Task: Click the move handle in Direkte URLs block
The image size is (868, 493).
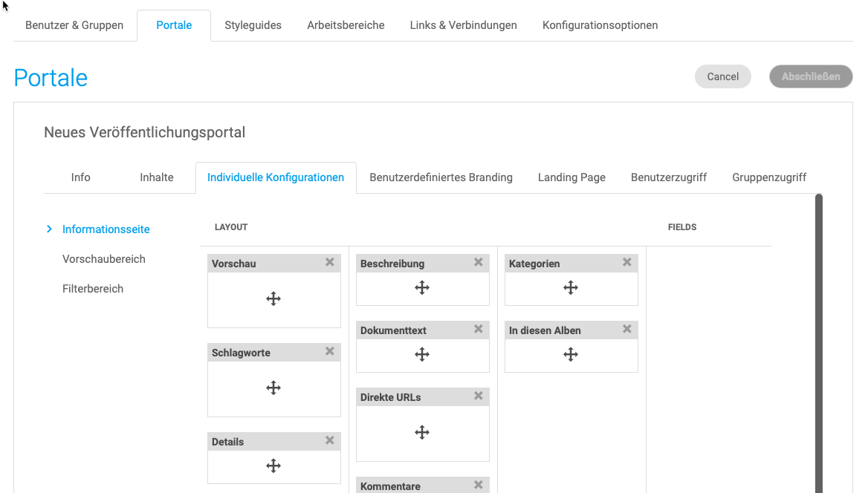Action: coord(422,433)
